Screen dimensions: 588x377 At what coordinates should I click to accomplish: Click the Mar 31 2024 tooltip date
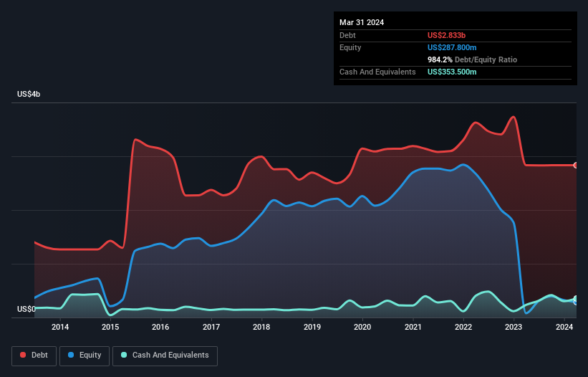point(362,22)
